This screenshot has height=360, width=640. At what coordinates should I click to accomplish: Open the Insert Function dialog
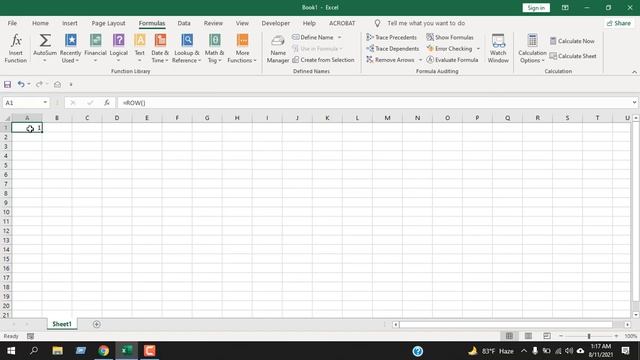tap(16, 48)
